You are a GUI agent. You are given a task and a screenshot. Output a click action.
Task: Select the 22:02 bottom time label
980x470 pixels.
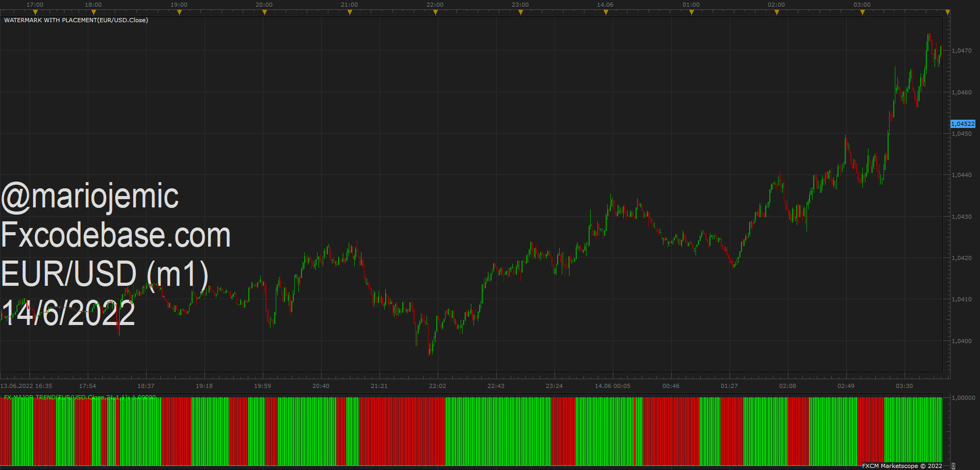[x=438, y=386]
